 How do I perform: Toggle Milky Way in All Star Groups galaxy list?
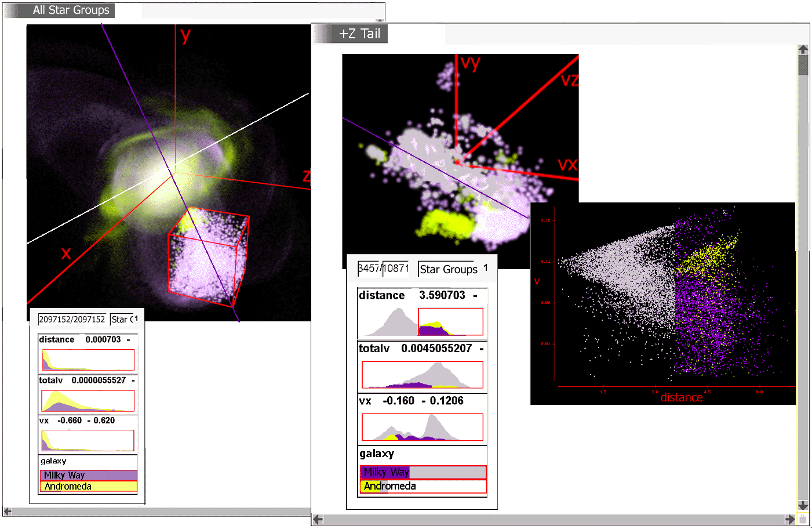tap(88, 476)
